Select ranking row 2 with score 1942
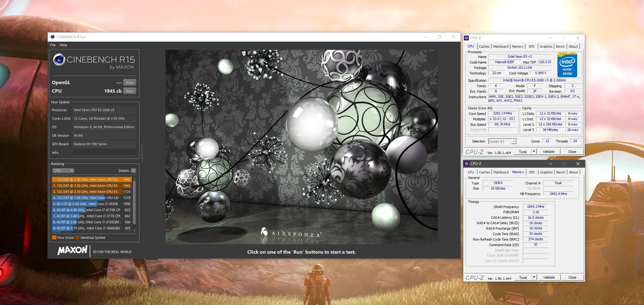Screen dimensions: 644x305 [x=92, y=186]
